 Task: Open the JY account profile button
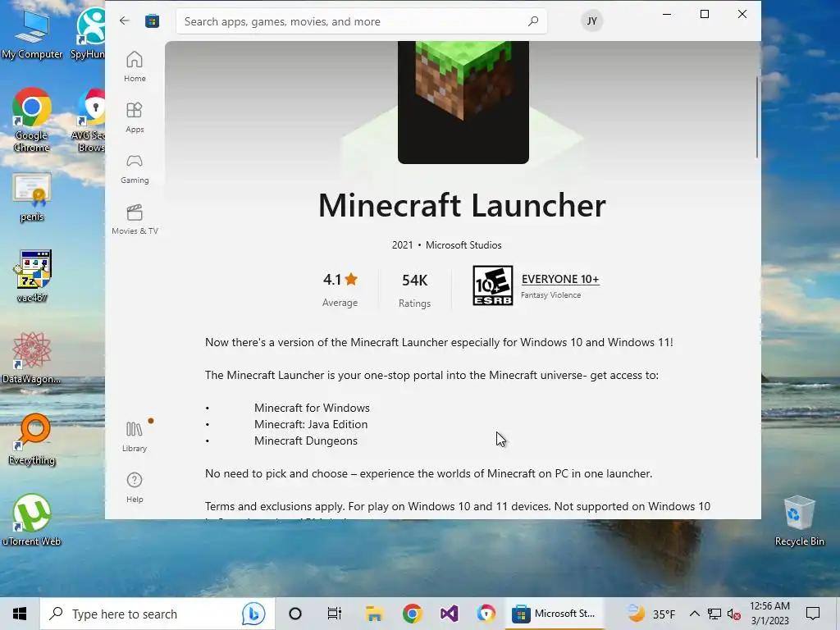[591, 21]
